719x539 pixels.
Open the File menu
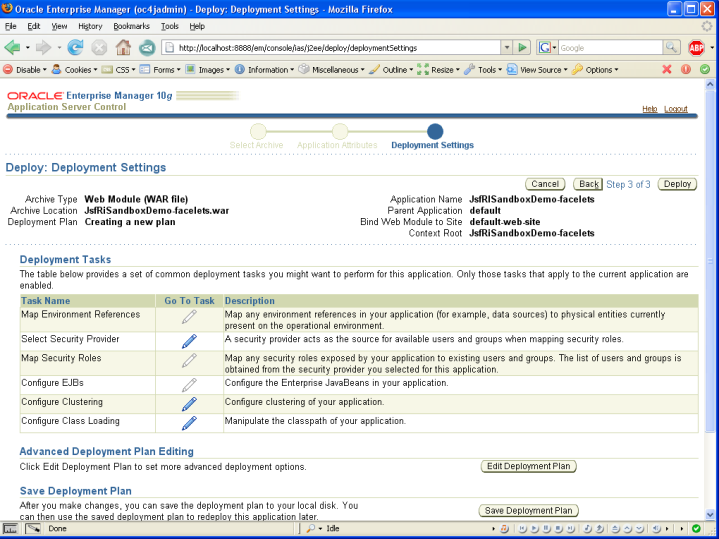(11, 26)
